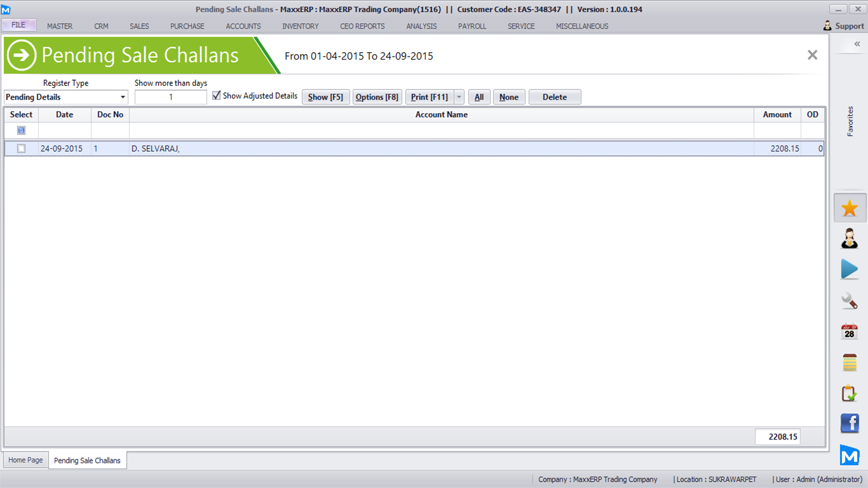Open the yellow notepad icon
The width and height of the screenshot is (868, 488).
pos(850,362)
